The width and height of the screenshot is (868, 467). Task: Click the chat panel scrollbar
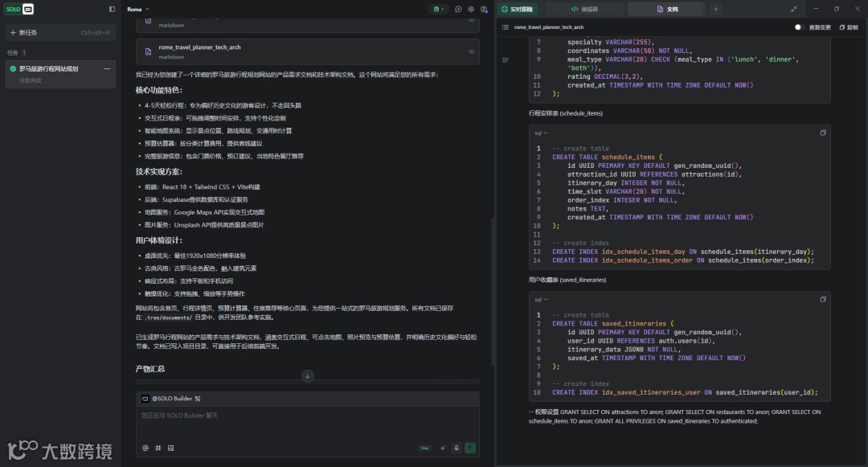click(x=492, y=290)
